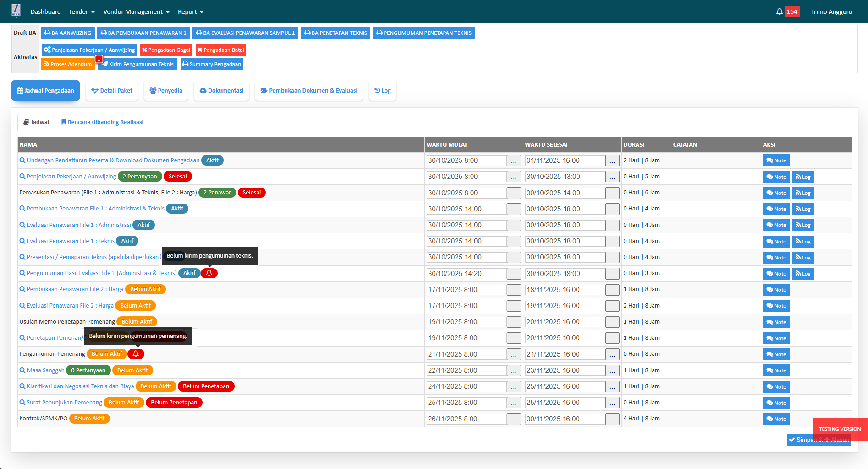Click the application logo in navbar

pos(16,11)
